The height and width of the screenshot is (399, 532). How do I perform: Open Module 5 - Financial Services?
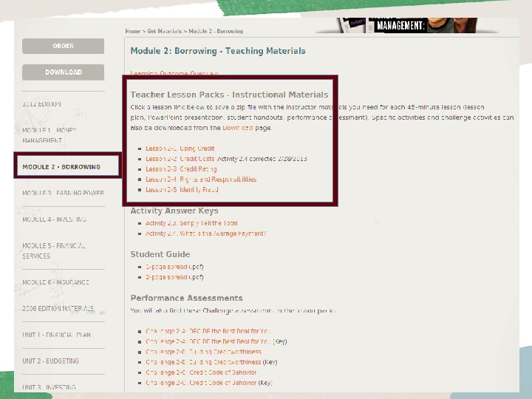pyautogui.click(x=54, y=250)
